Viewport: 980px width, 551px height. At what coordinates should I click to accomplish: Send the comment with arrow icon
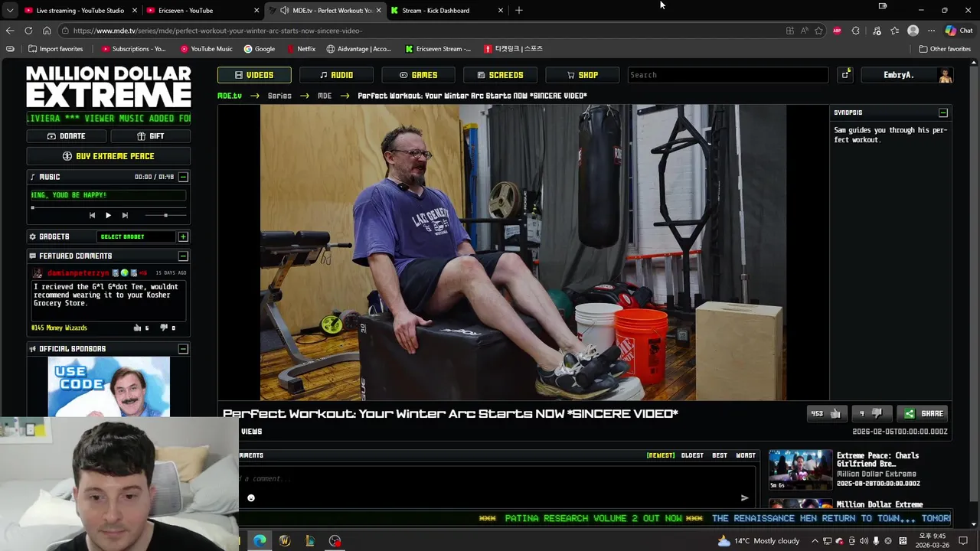(744, 498)
